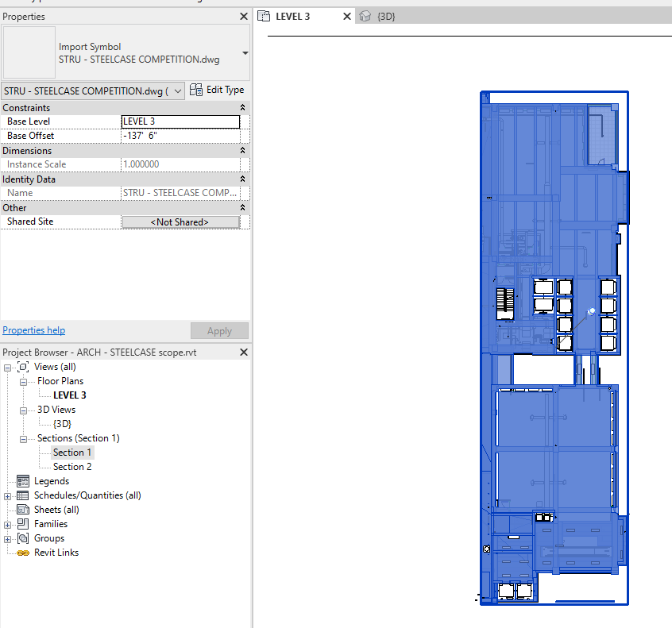
Task: Open the Properties help link
Action: 33,330
